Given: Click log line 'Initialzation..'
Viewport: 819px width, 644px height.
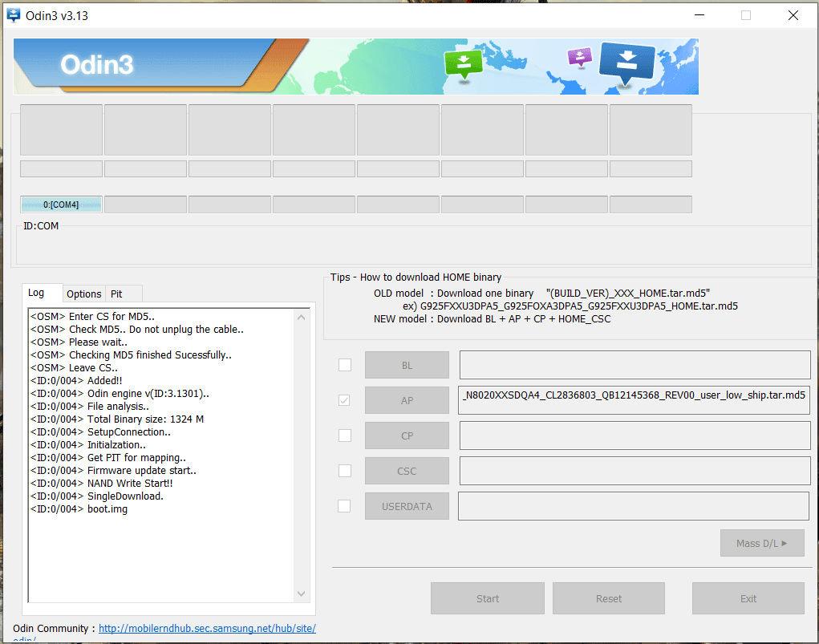Looking at the screenshot, I should point(87,444).
